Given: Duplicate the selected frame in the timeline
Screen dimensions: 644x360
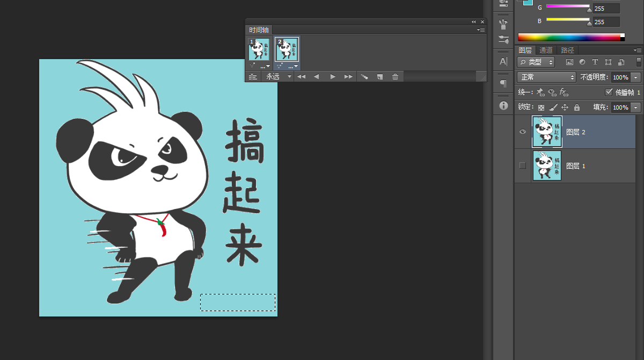Looking at the screenshot, I should coord(380,77).
